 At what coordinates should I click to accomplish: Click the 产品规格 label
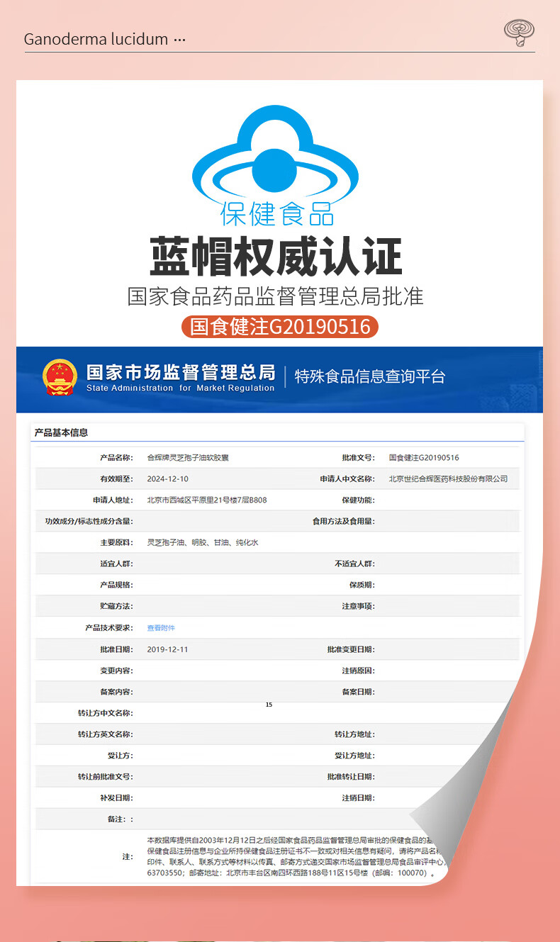116,585
